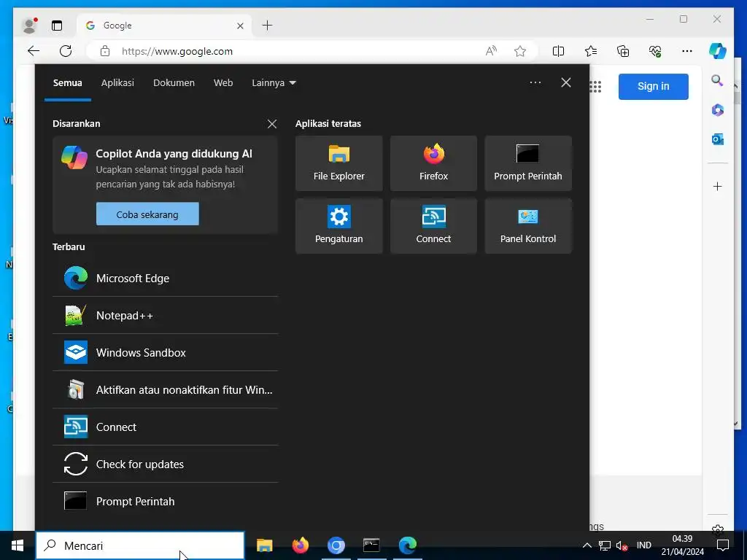Go back in Edge browser
The image size is (747, 560).
pos(34,51)
